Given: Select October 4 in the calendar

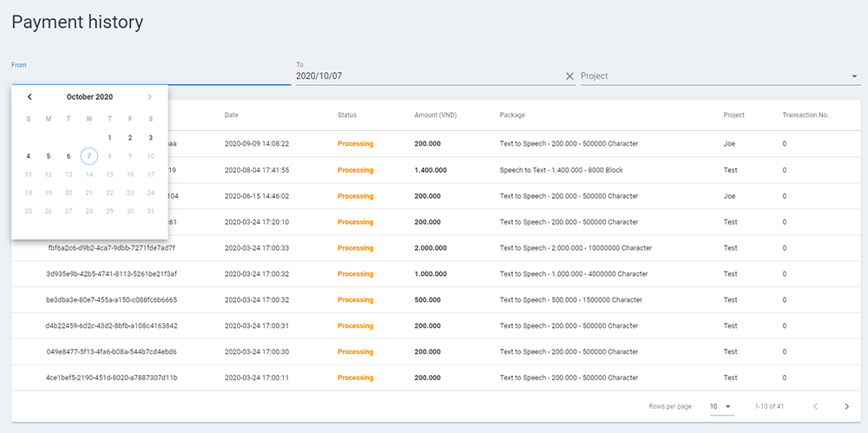Looking at the screenshot, I should pos(29,156).
